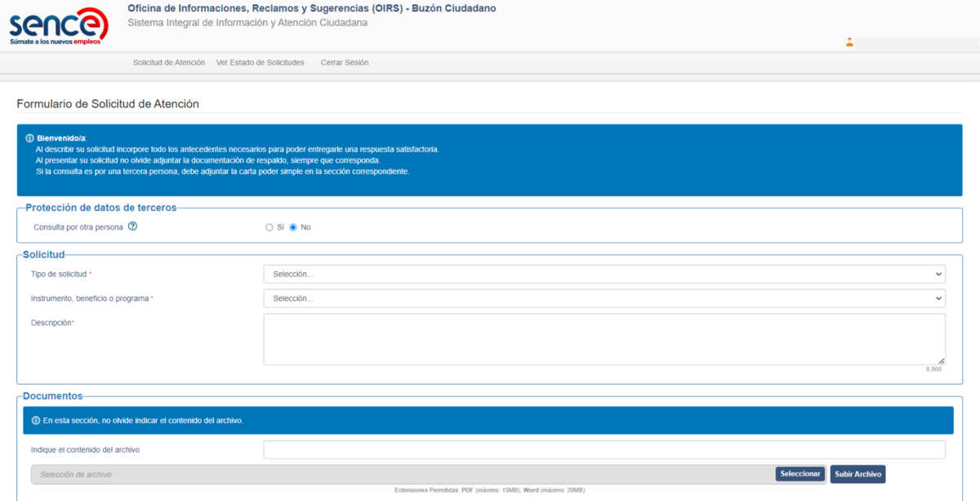Expand Instrumento, beneficio o programa dropdown
This screenshot has width=980, height=501.
[x=604, y=298]
